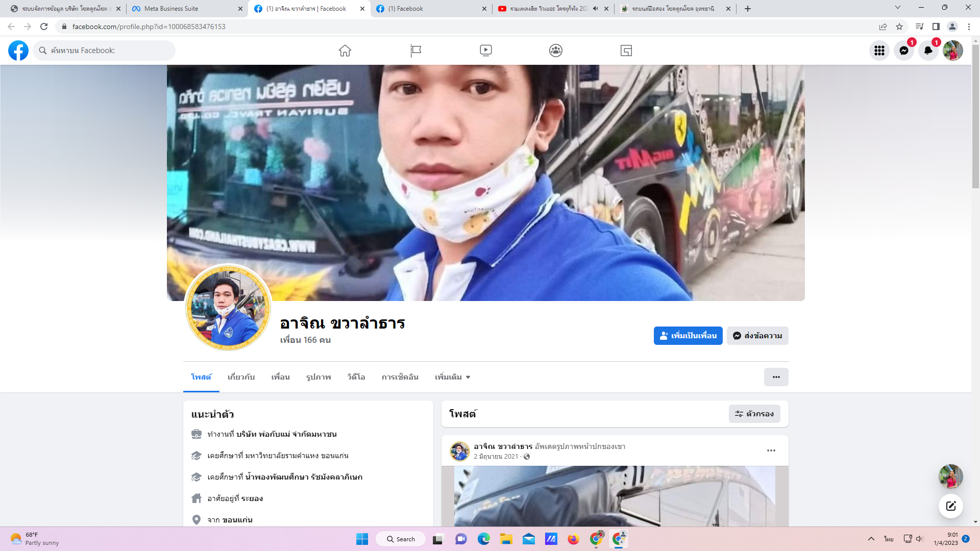Open the circular profile picture thumbnail

point(228,307)
